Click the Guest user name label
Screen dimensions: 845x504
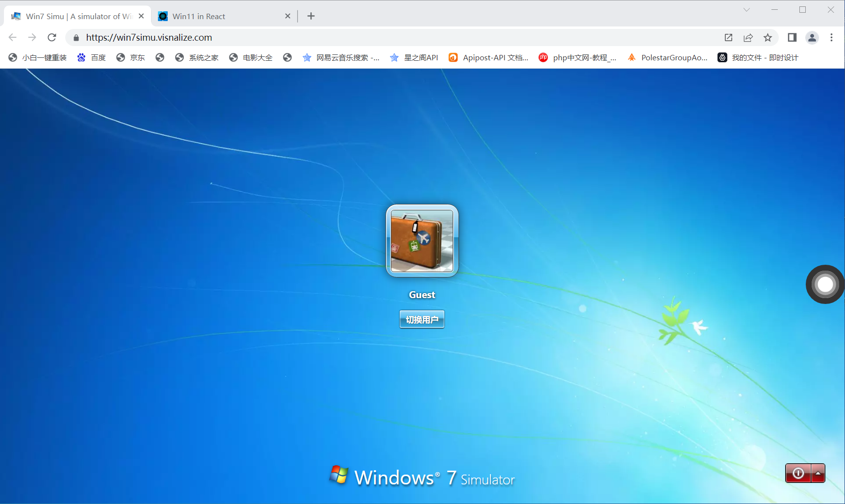coord(422,295)
